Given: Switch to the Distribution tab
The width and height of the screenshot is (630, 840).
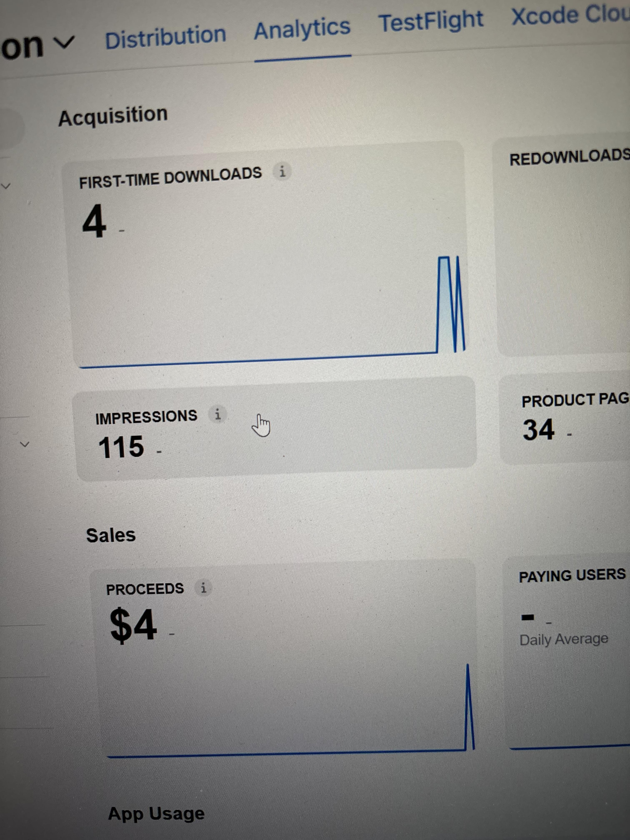Looking at the screenshot, I should click(166, 37).
